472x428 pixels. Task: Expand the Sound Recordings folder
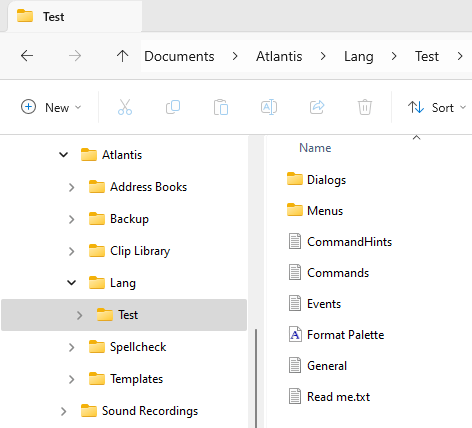[x=63, y=411]
